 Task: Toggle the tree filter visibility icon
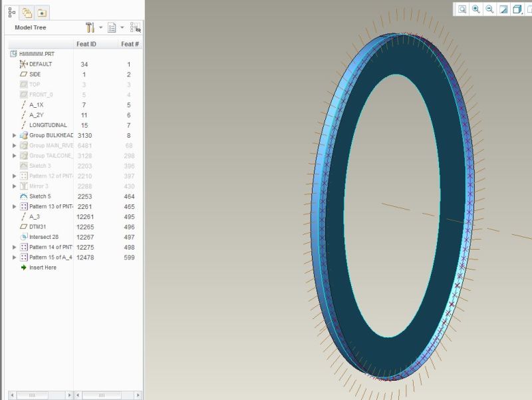(x=136, y=27)
